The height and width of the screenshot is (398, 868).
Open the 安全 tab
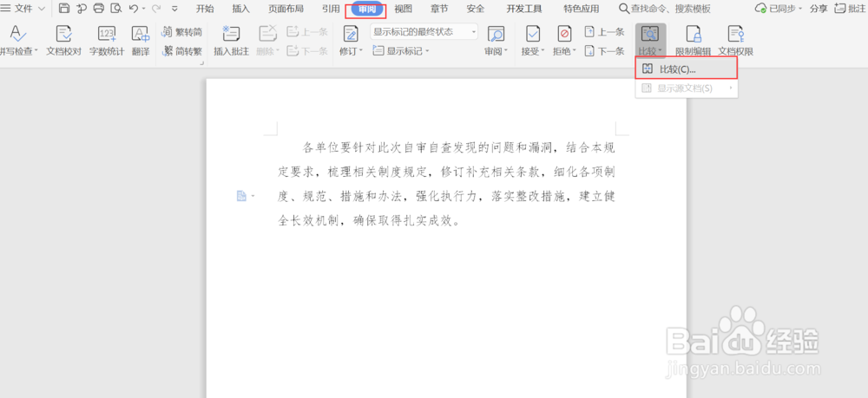click(x=476, y=9)
